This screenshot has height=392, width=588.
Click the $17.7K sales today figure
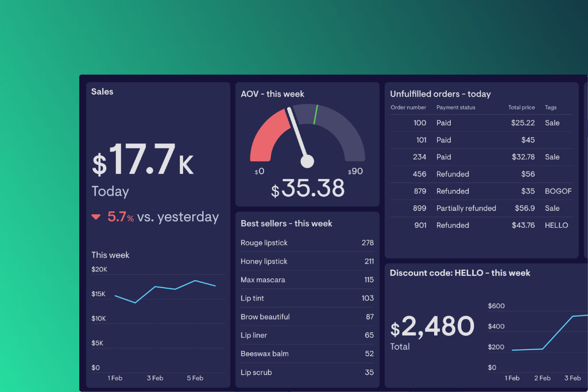(x=143, y=161)
